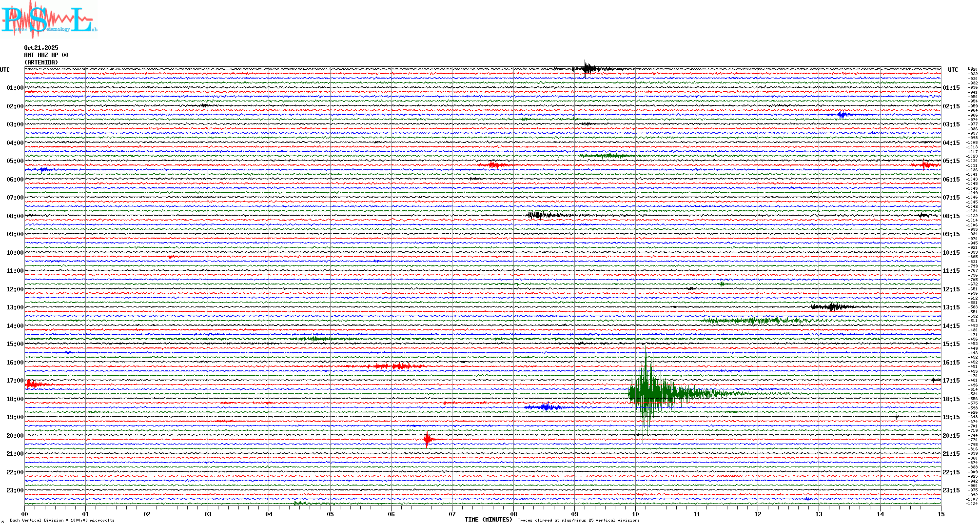Viewport: 980px width, 527px height.
Task: Click the vertical division microvolts note
Action: click(x=62, y=520)
